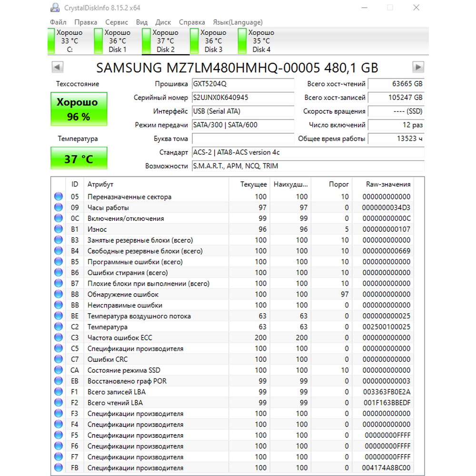476x476 pixels.
Task: Click the Raw-значения column header
Action: (388, 184)
